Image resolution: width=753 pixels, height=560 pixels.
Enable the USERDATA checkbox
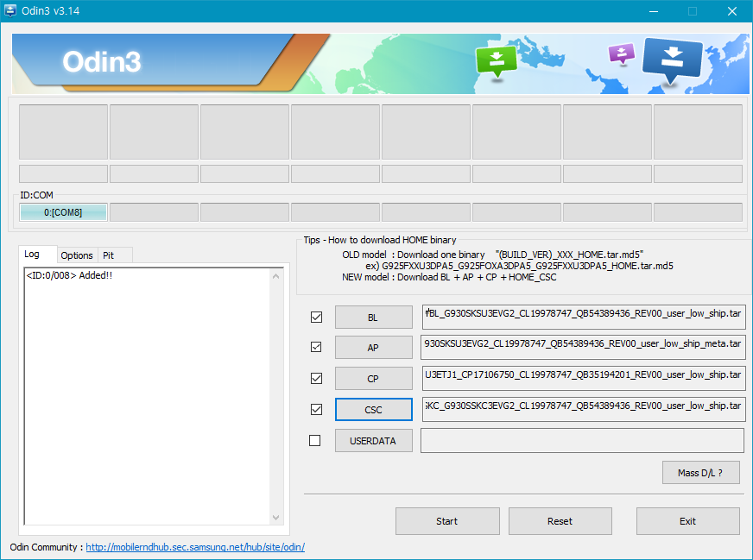314,440
